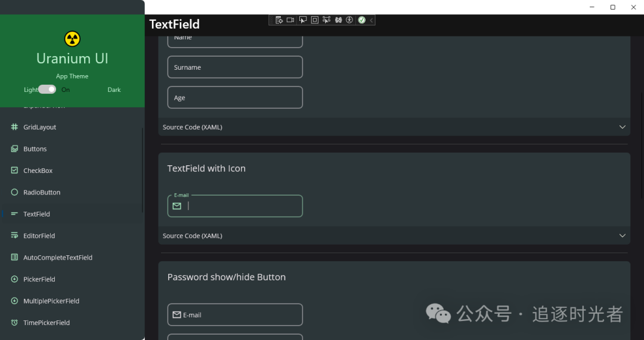This screenshot has width=644, height=340.
Task: Click the video camera icon in debug toolbar
Action: (290, 20)
